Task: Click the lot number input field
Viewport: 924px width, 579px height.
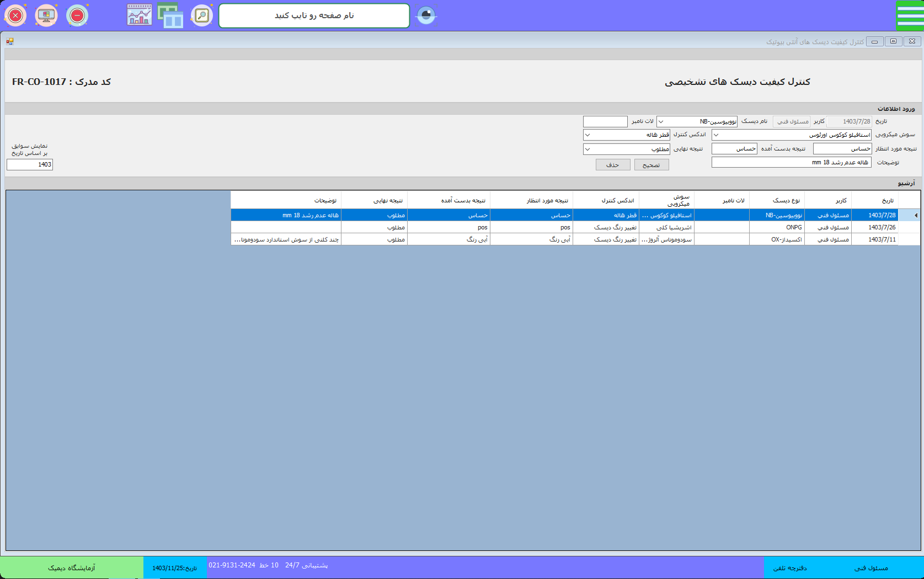Action: (x=605, y=121)
